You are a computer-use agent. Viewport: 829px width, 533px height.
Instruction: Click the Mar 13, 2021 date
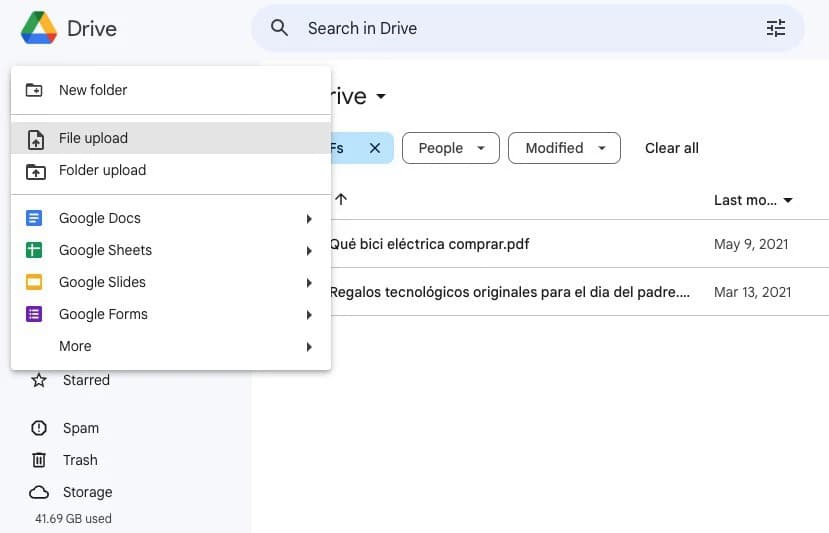tap(752, 292)
